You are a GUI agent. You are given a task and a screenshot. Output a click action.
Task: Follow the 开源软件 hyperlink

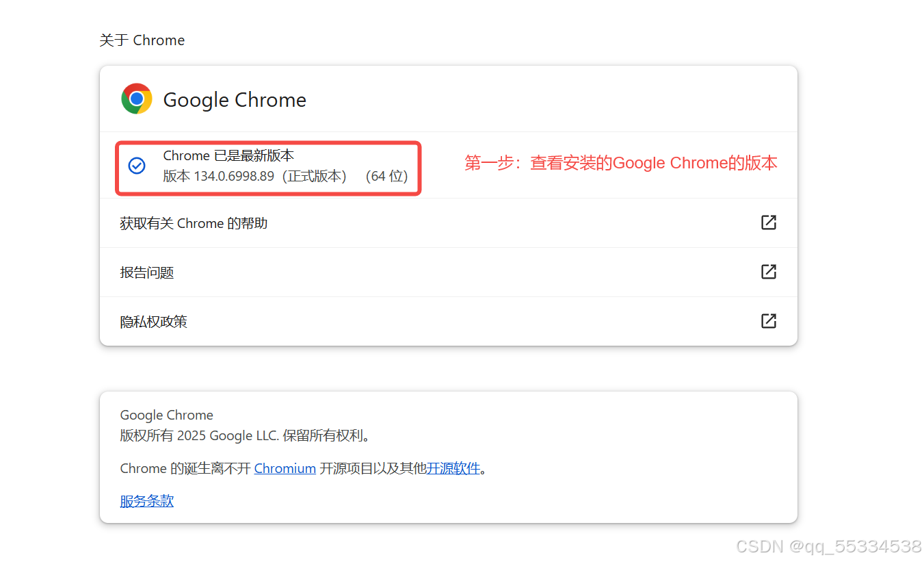tap(453, 468)
